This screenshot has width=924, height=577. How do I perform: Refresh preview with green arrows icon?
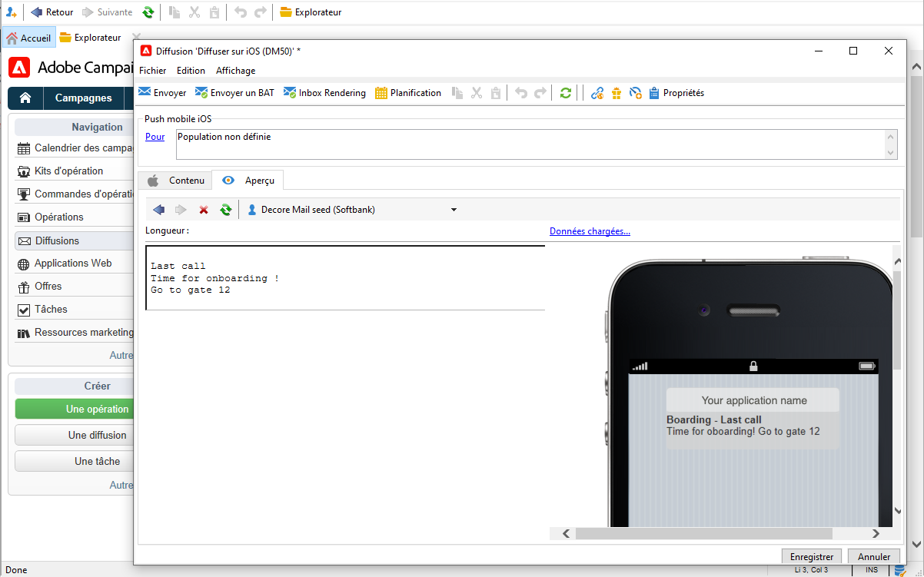click(x=226, y=210)
